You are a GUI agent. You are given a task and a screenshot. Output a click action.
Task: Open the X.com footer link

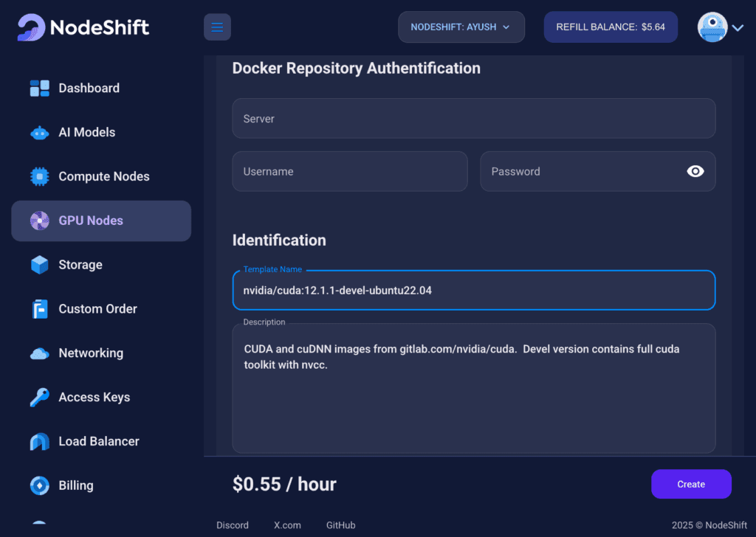pos(287,525)
